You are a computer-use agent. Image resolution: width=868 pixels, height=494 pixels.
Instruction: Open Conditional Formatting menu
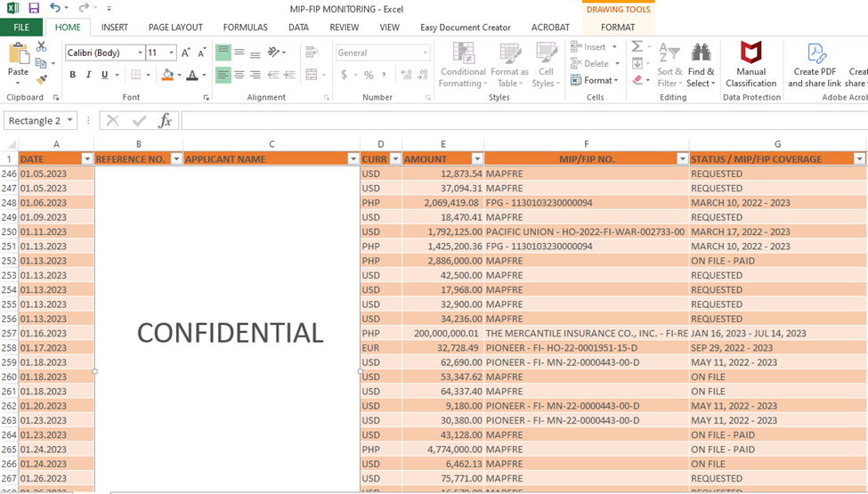tap(463, 65)
